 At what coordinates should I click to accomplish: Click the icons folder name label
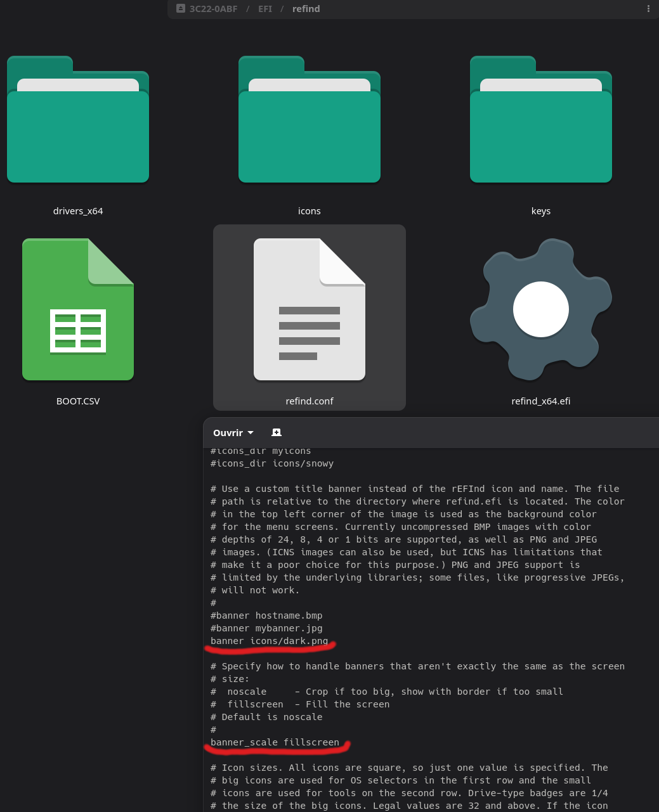(310, 211)
